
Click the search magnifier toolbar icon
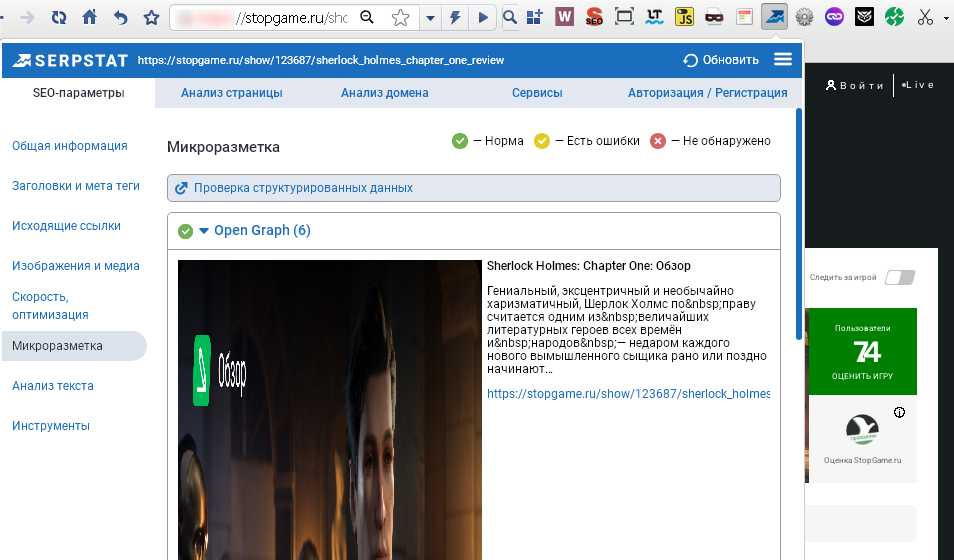pyautogui.click(x=510, y=17)
